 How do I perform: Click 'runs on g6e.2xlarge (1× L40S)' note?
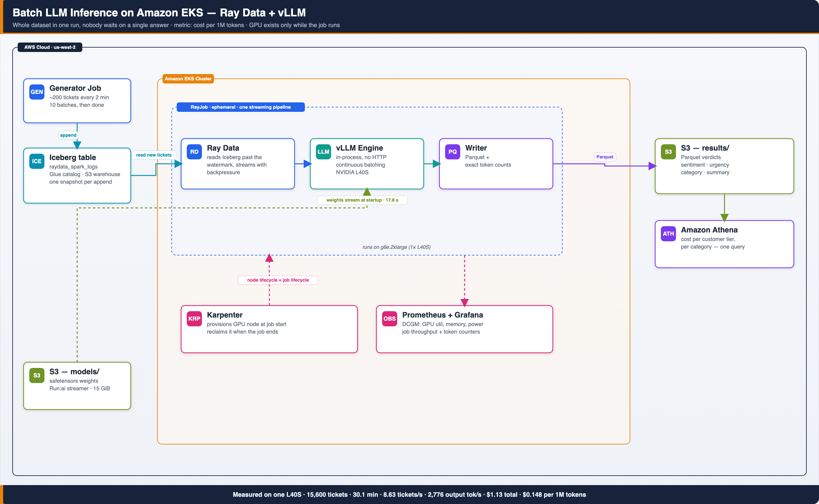397,247
